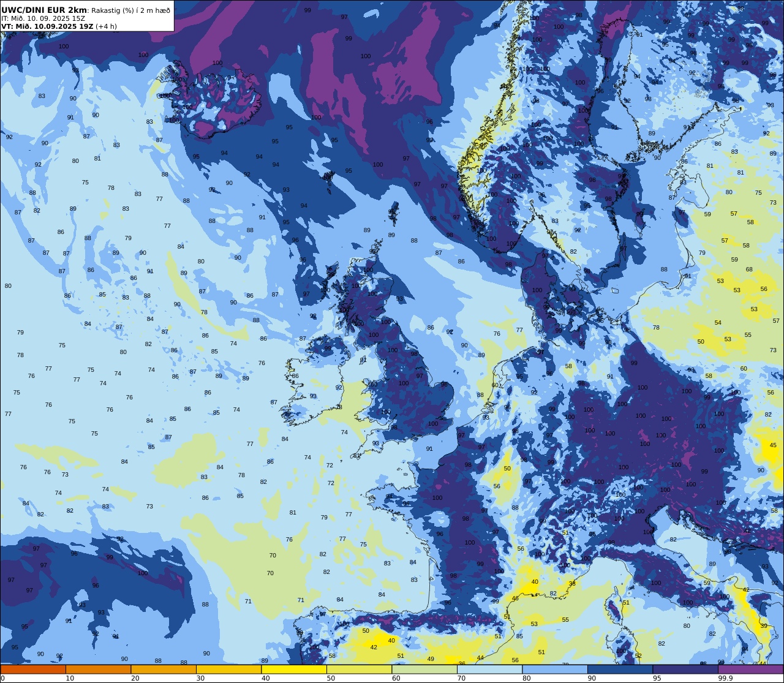This screenshot has width=784, height=683.
Task: Select the pale yellow 50–60 legend swatch
Action: point(359,669)
